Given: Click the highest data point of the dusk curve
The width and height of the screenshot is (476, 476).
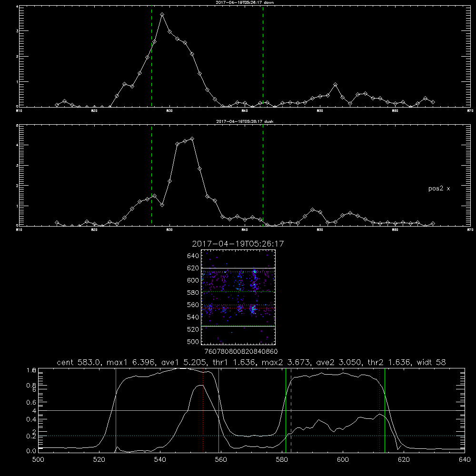Looking at the screenshot, I should (x=192, y=139).
